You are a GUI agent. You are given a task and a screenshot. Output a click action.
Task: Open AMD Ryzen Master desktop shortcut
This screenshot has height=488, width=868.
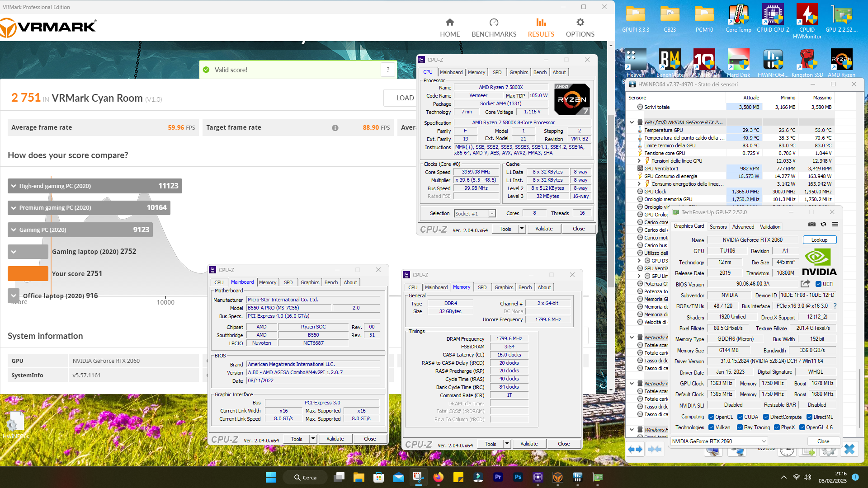click(841, 63)
